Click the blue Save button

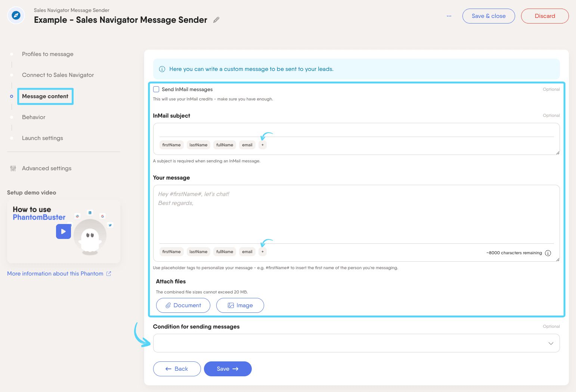tap(227, 369)
